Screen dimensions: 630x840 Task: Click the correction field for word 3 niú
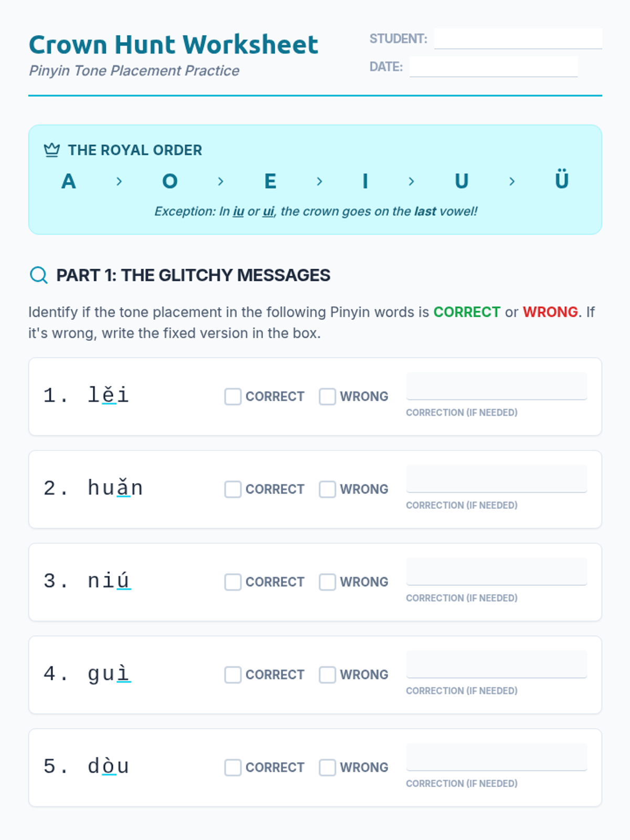(x=496, y=572)
